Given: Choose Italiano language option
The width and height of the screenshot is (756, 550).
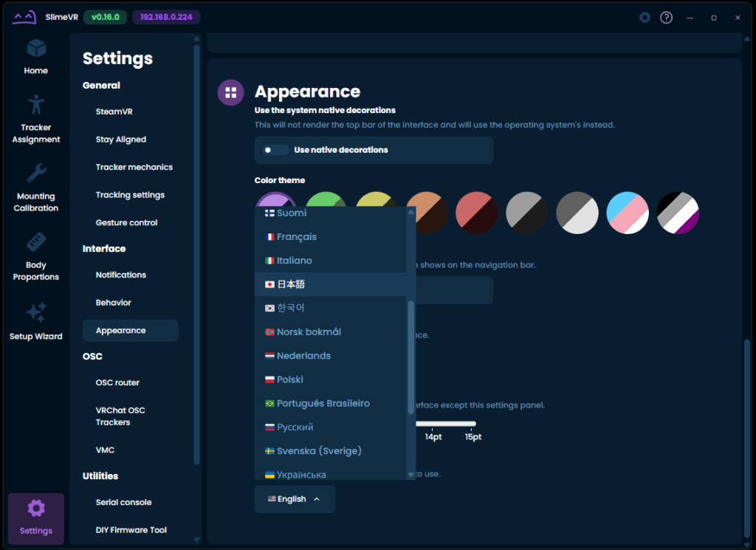Looking at the screenshot, I should 330,261.
